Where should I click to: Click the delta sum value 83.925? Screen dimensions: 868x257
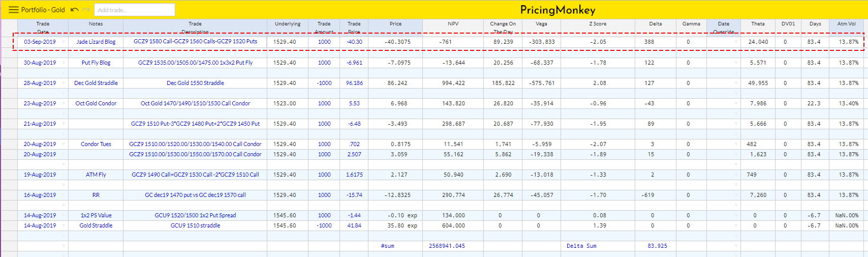(657, 246)
